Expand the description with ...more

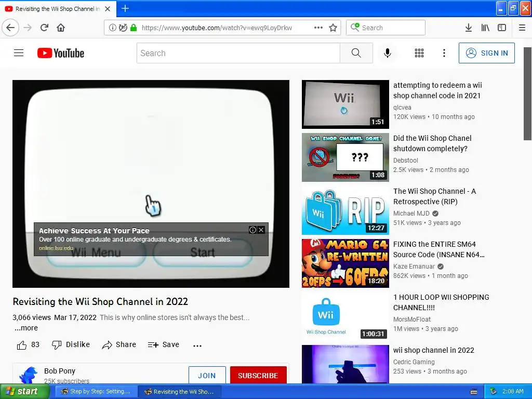(26, 328)
